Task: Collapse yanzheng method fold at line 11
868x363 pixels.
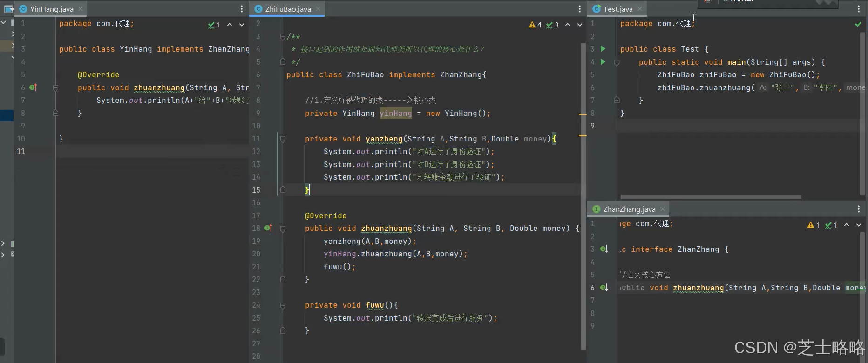Action: pos(283,139)
